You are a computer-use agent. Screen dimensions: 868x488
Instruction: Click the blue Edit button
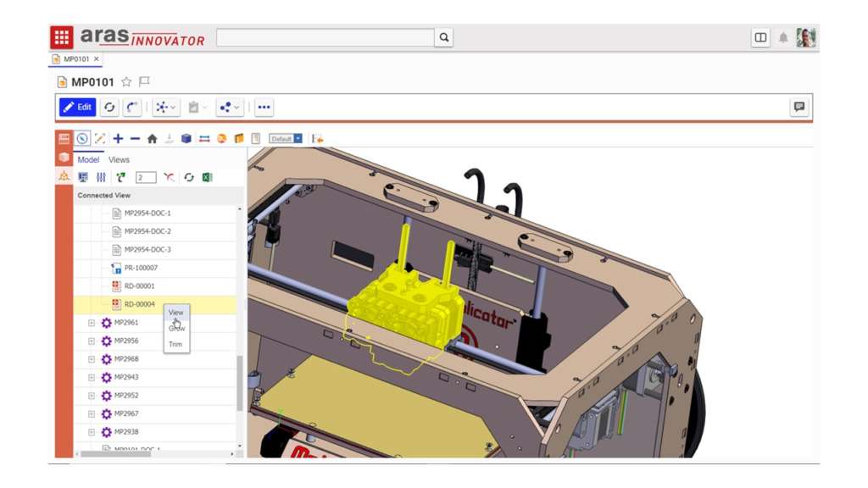[x=77, y=108]
